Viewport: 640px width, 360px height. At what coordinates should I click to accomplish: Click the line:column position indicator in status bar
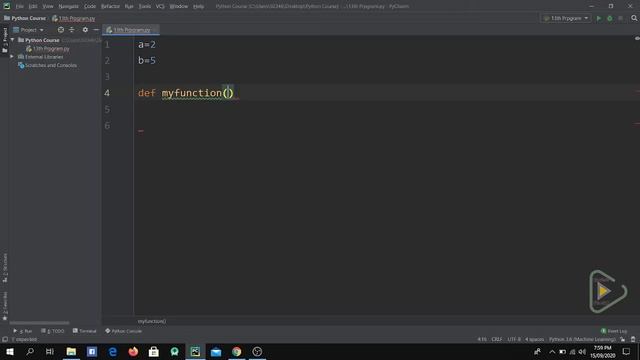(482, 340)
